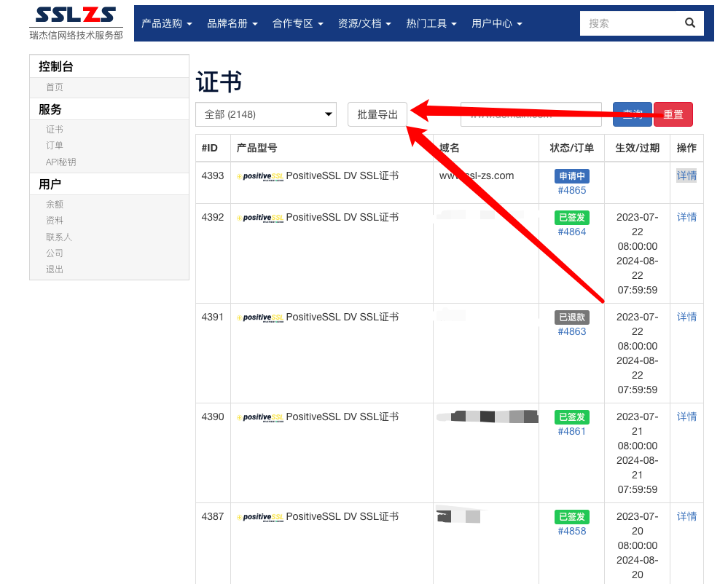
Task: Open 余额 in the sidebar
Action: click(55, 204)
